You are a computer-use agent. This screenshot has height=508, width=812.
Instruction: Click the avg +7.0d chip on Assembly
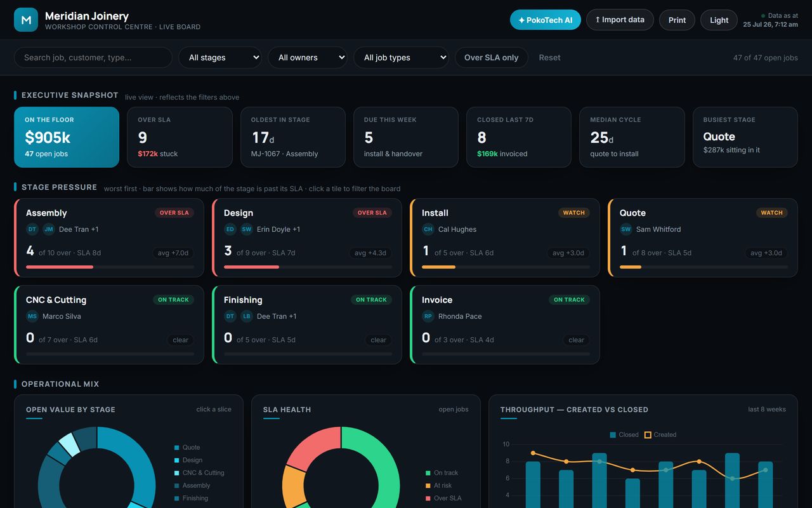tap(173, 253)
